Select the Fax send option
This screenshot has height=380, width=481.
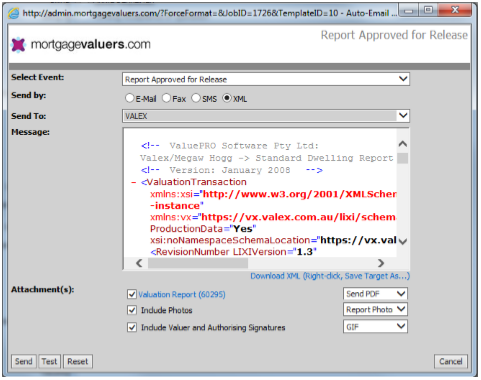coord(166,98)
